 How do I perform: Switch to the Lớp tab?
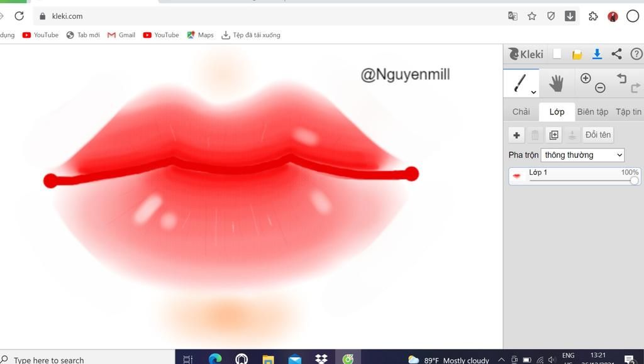click(557, 112)
